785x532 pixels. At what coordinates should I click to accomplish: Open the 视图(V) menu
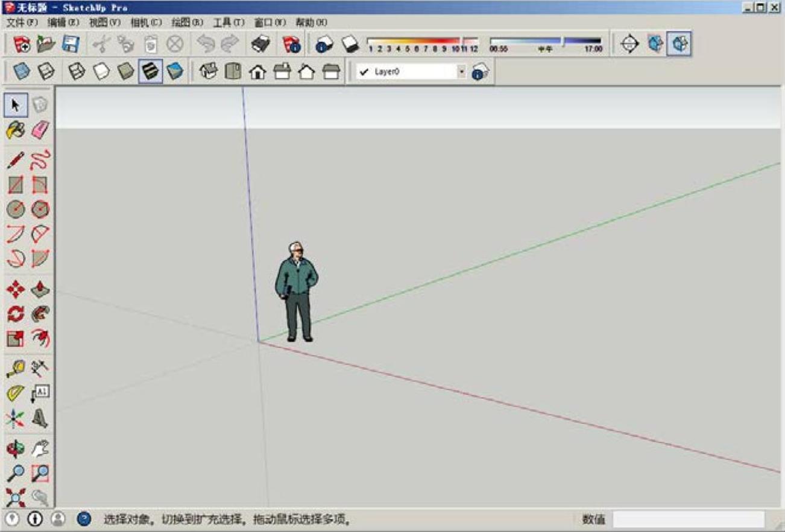click(105, 22)
